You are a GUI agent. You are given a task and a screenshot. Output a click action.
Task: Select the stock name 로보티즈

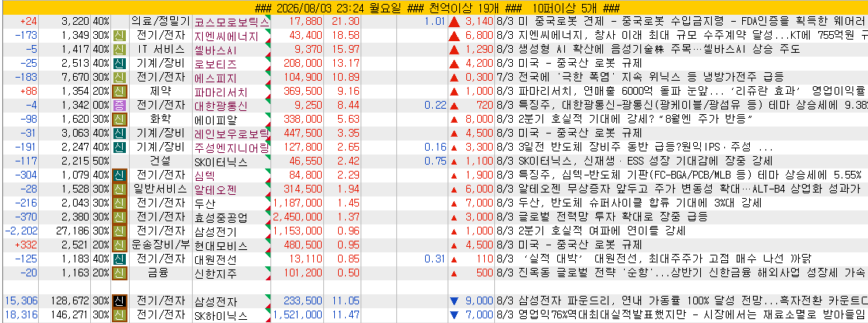coord(216,64)
